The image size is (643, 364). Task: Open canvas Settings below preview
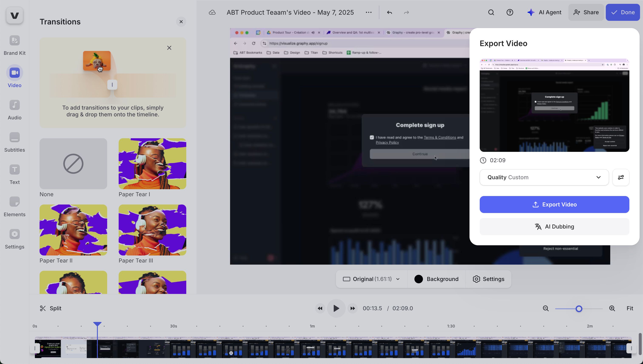488,279
